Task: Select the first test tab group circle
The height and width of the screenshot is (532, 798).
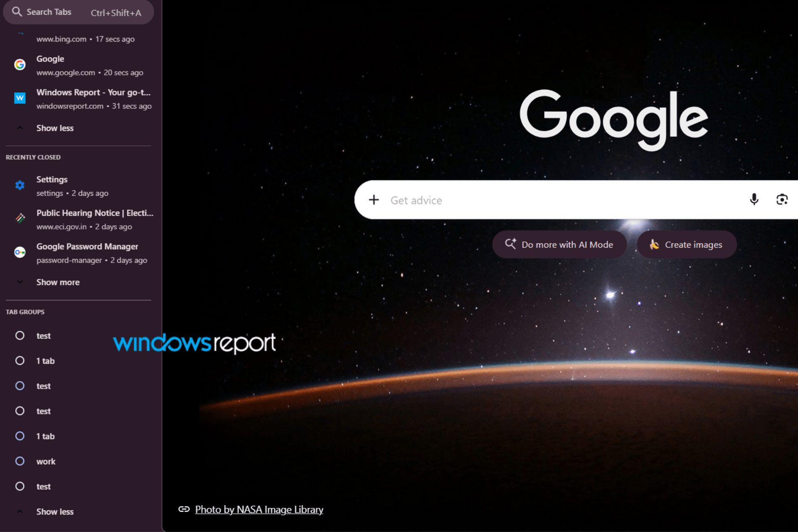Action: click(x=20, y=336)
